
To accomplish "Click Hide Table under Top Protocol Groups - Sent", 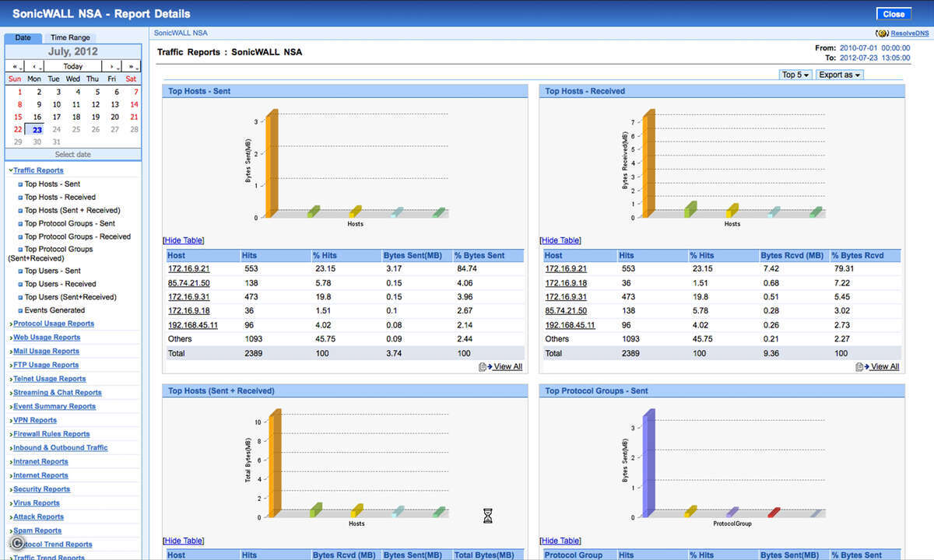I will 560,541.
